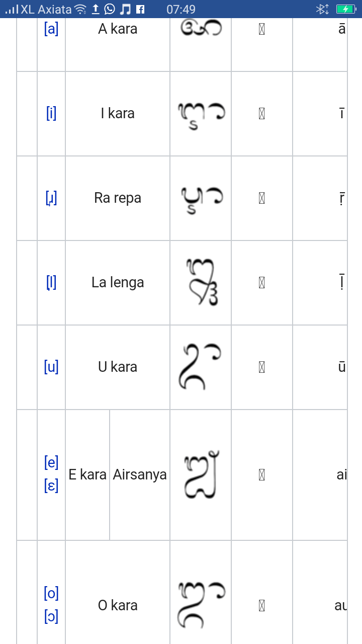Tap the Facebook notification icon

click(140, 9)
